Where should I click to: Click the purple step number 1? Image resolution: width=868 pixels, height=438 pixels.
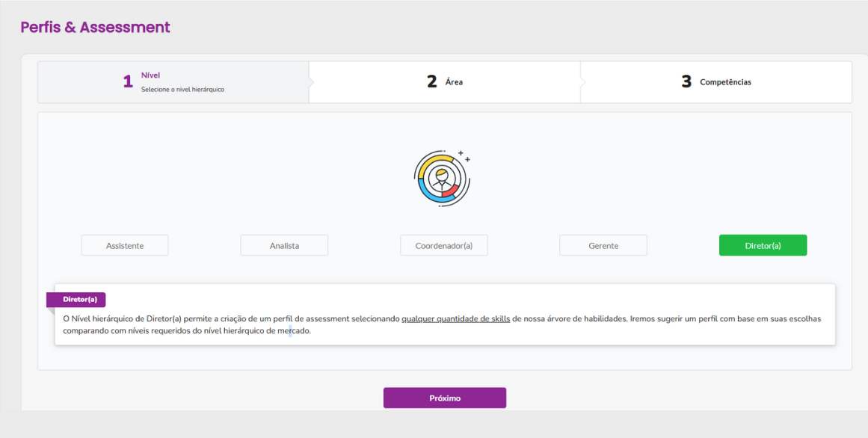128,82
